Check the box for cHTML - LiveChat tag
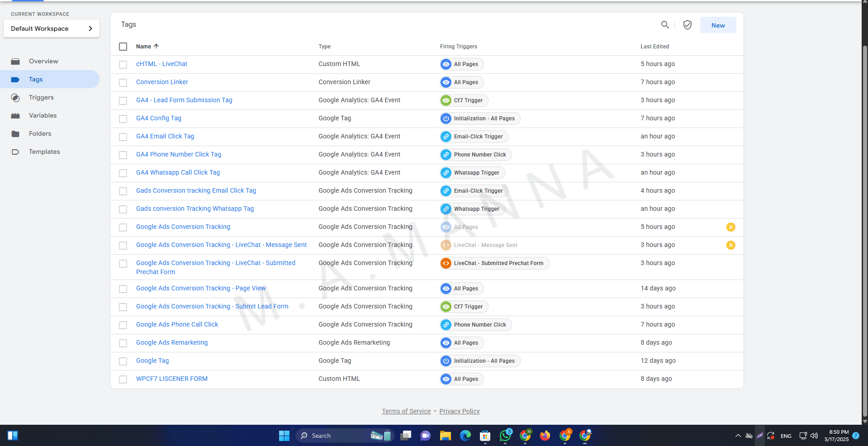Image resolution: width=868 pixels, height=446 pixels. tap(123, 64)
